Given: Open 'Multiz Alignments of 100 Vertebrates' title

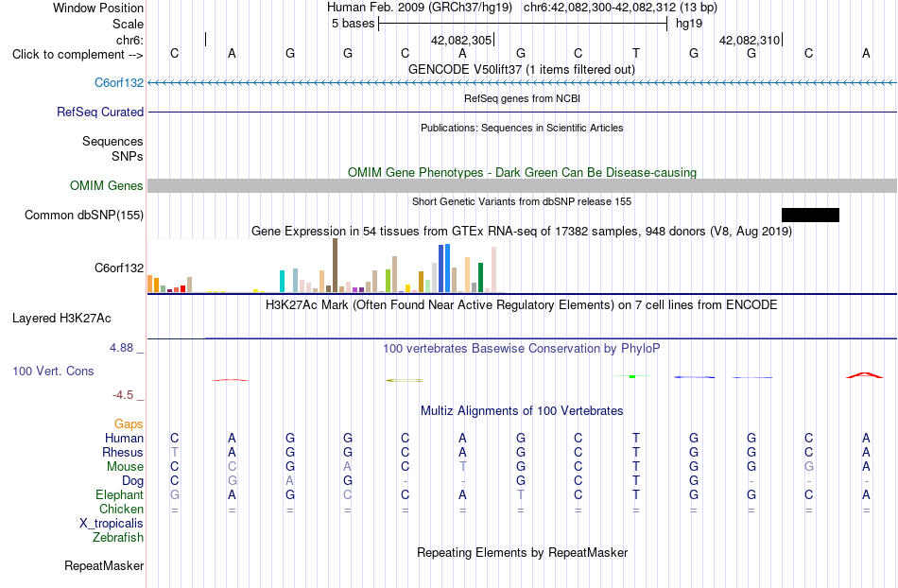Looking at the screenshot, I should pyautogui.click(x=522, y=410).
